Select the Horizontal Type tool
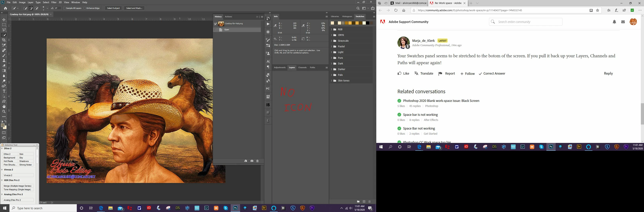The image size is (644, 212). point(4,91)
